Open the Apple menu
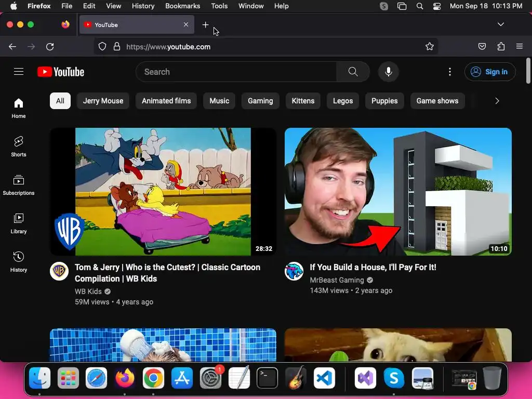The width and height of the screenshot is (532, 399). 14,6
